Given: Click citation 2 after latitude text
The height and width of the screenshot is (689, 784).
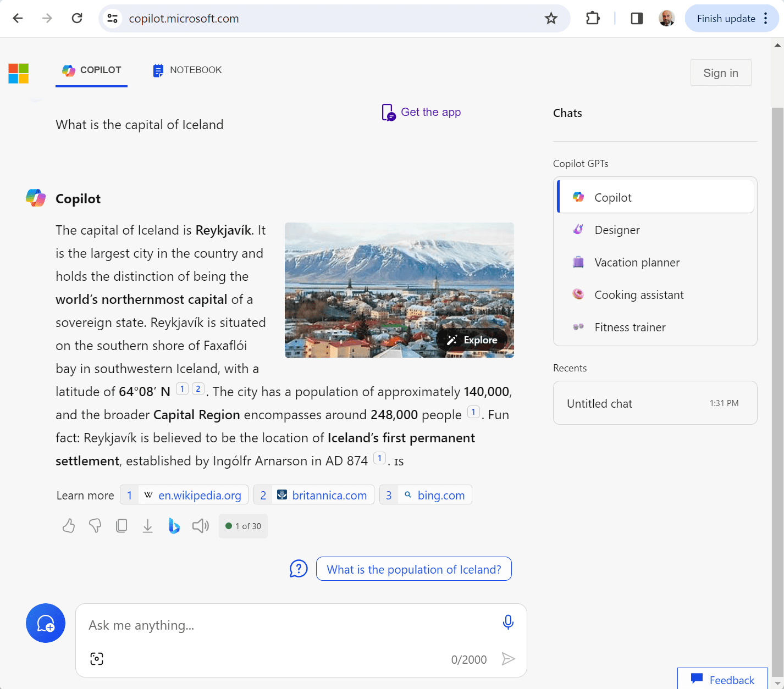Looking at the screenshot, I should click(198, 389).
